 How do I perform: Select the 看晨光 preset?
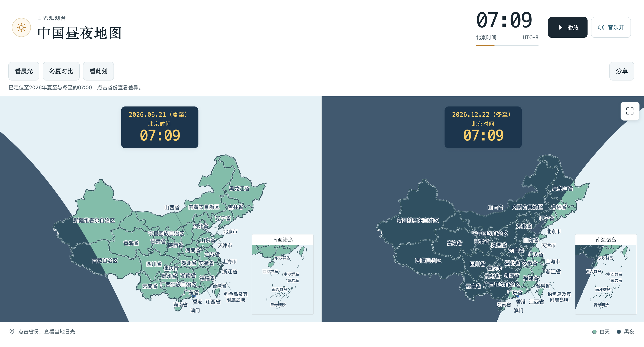[x=24, y=71]
